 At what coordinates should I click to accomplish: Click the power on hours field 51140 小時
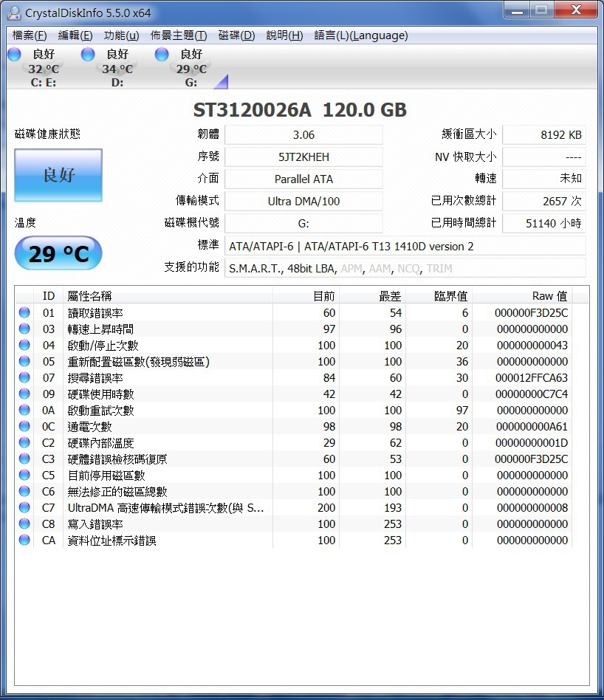pos(544,223)
